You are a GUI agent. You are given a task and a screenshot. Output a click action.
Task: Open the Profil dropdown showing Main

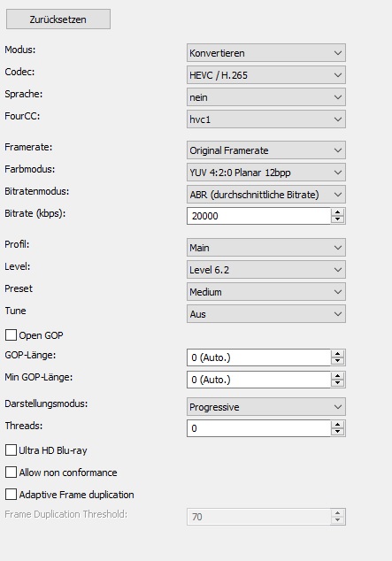tap(266, 248)
